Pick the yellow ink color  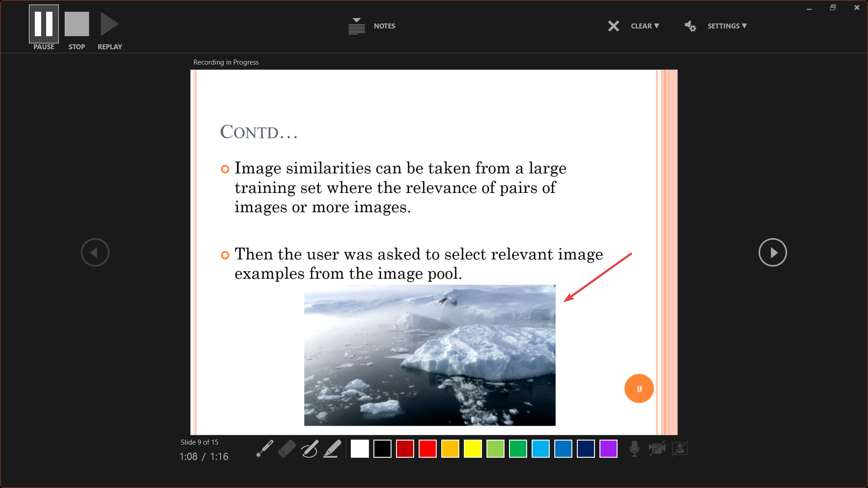click(473, 449)
